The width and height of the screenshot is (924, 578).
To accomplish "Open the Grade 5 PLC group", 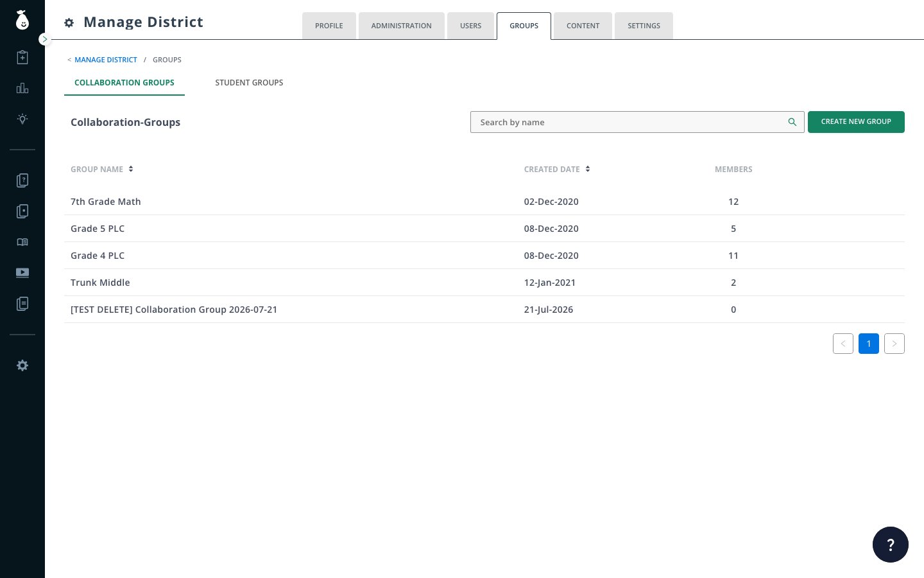I will [484, 229].
